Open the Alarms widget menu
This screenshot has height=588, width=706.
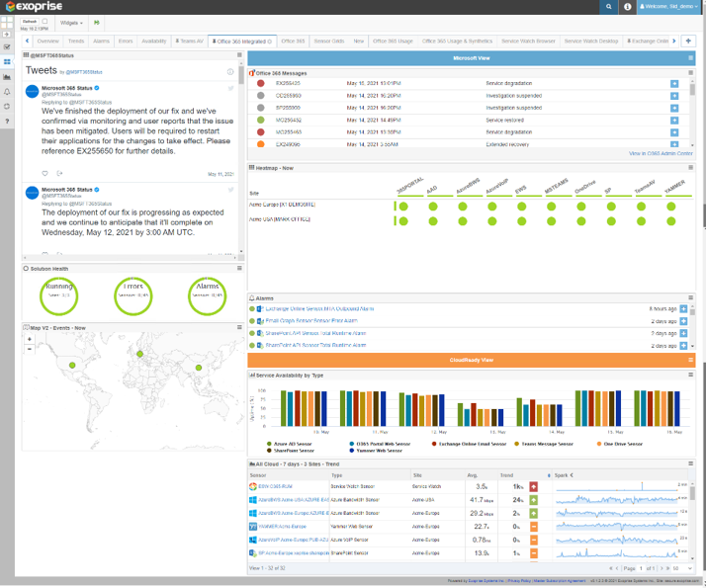691,298
